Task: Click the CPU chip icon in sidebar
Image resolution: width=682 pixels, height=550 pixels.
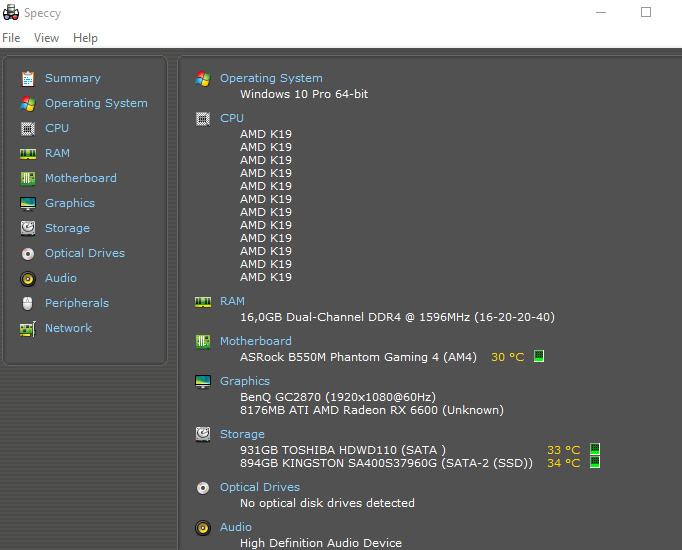Action: point(28,129)
